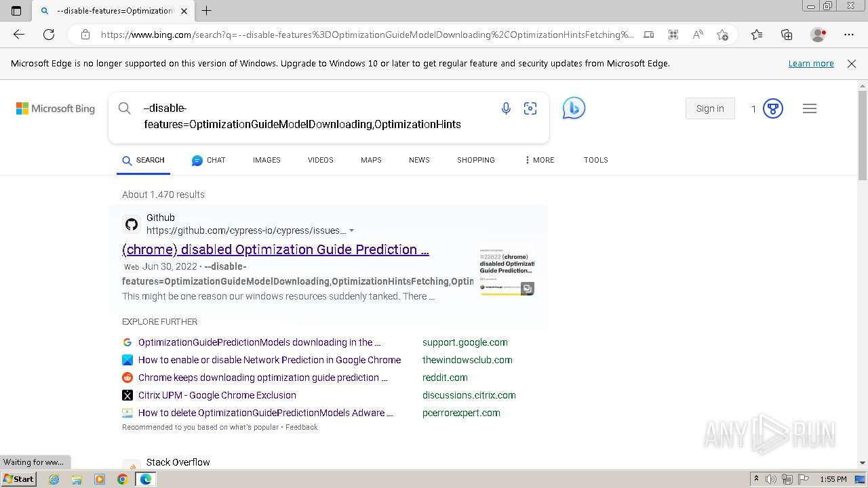Open the Edge profile avatar
This screenshot has height=488, width=868.
(818, 35)
